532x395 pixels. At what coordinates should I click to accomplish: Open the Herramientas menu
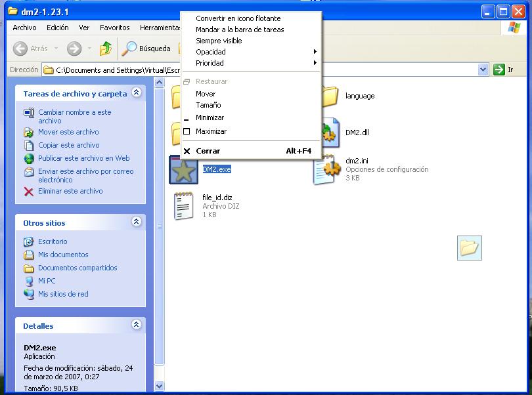point(160,28)
